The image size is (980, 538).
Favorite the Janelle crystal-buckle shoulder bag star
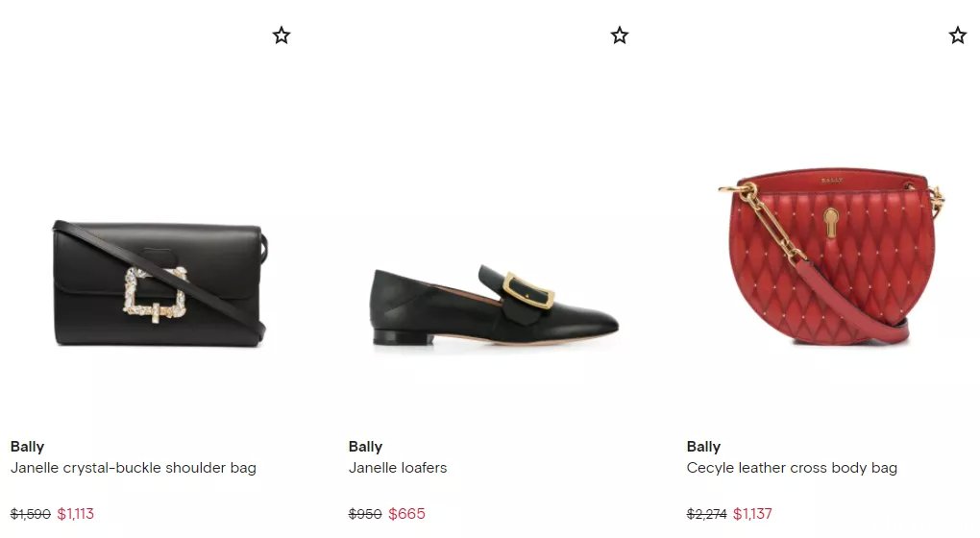pos(282,35)
